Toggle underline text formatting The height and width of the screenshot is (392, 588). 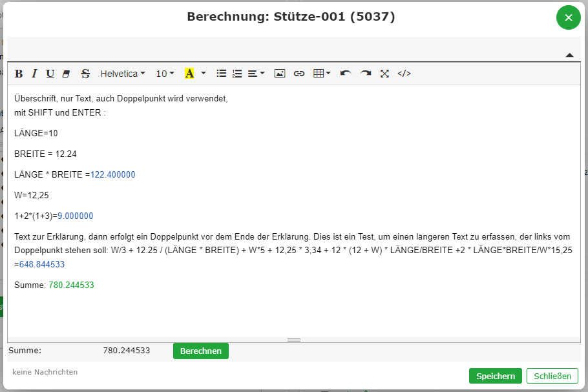pos(50,74)
